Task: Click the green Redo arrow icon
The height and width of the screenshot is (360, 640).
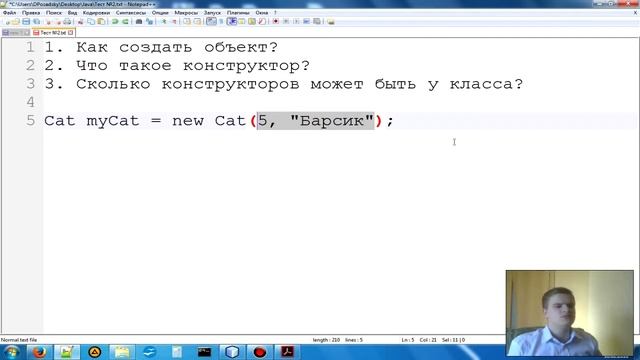Action: (125, 21)
